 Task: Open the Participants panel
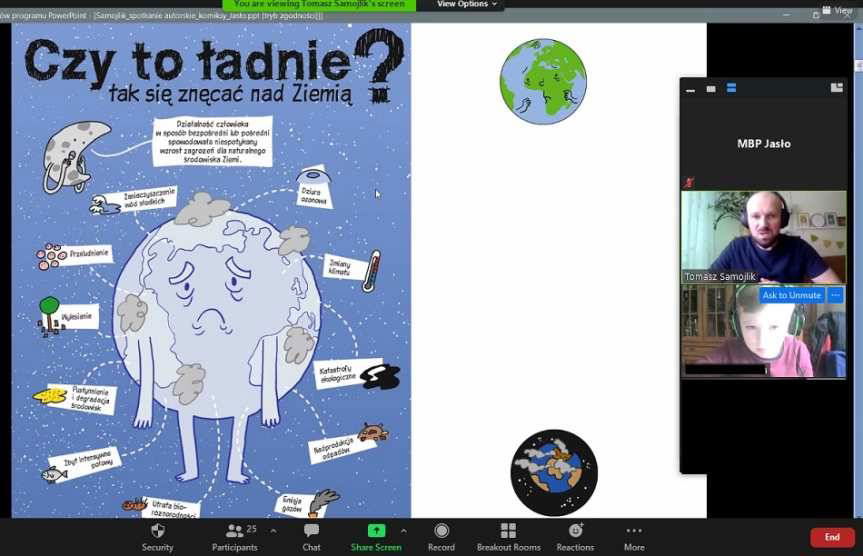coord(234,535)
